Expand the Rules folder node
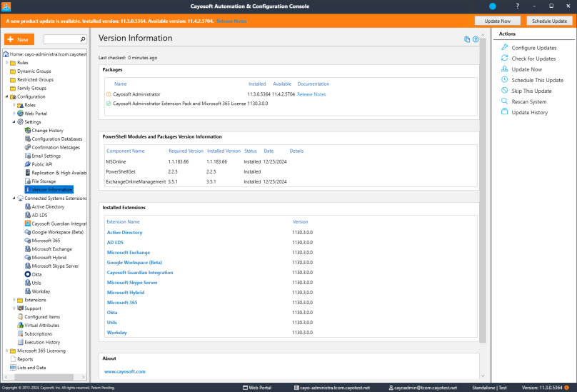This screenshot has height=392, width=577. pyautogui.click(x=6, y=63)
